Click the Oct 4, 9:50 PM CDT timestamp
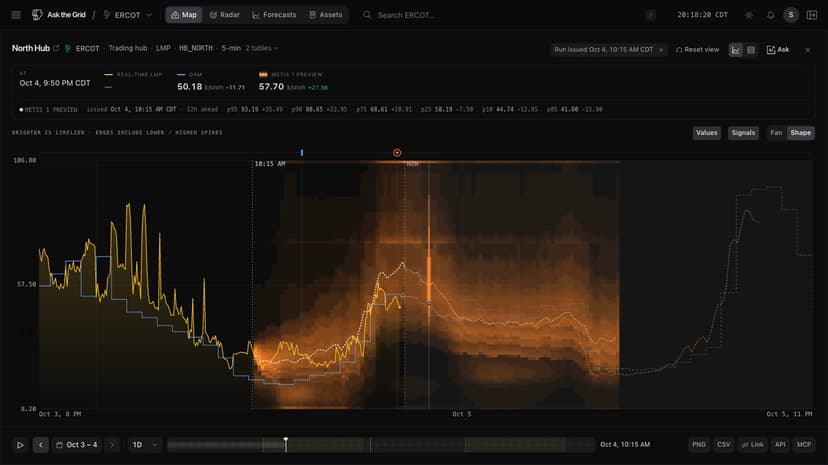 (55, 83)
